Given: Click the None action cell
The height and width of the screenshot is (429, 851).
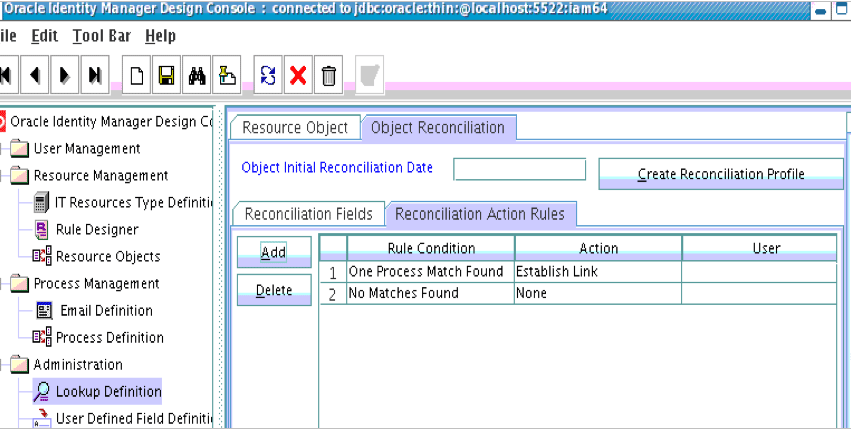Looking at the screenshot, I should [598, 293].
